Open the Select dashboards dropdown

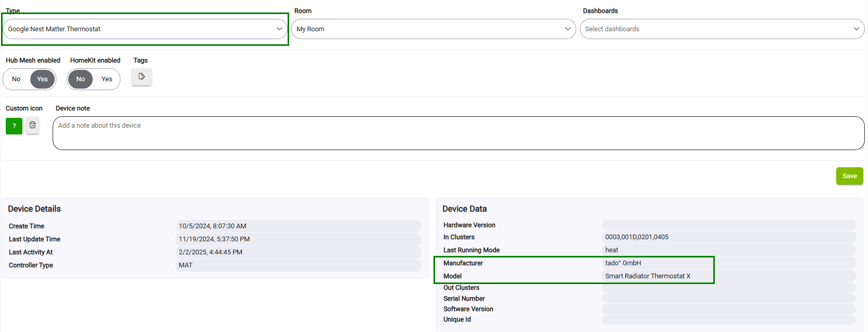722,29
